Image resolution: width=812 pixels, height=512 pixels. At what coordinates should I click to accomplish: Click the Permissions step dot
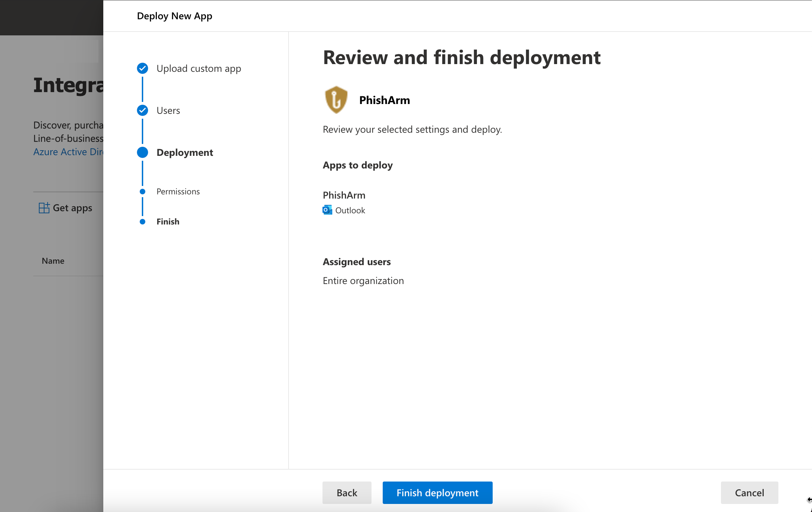point(142,192)
